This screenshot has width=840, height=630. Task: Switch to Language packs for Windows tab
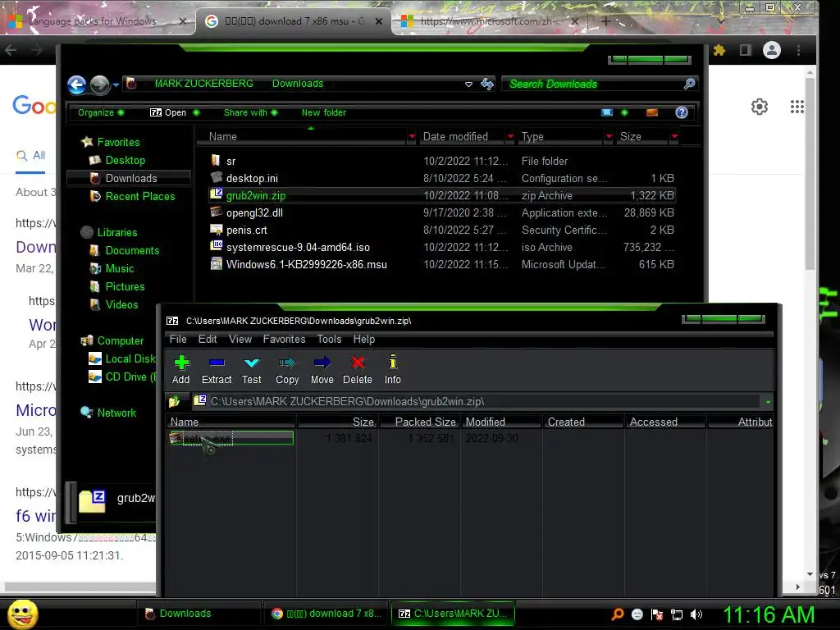[97, 21]
